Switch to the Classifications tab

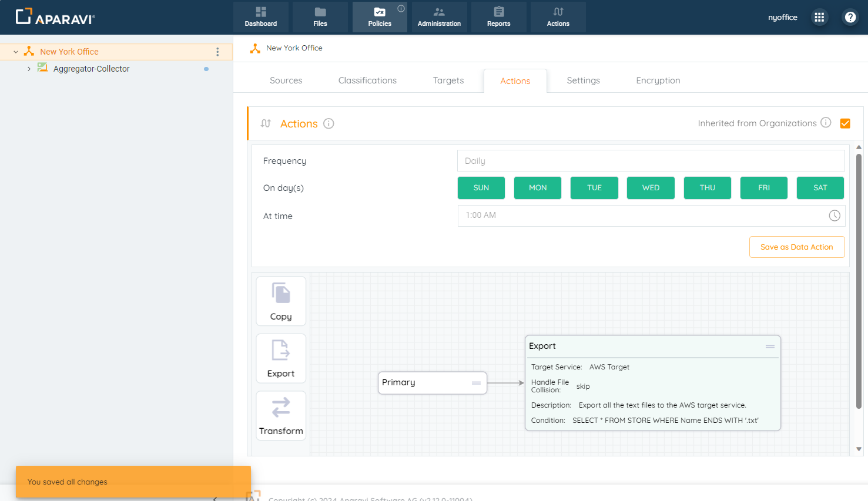367,80
